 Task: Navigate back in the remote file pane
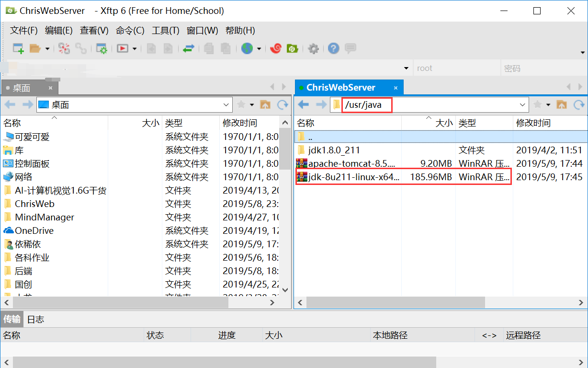pyautogui.click(x=302, y=104)
